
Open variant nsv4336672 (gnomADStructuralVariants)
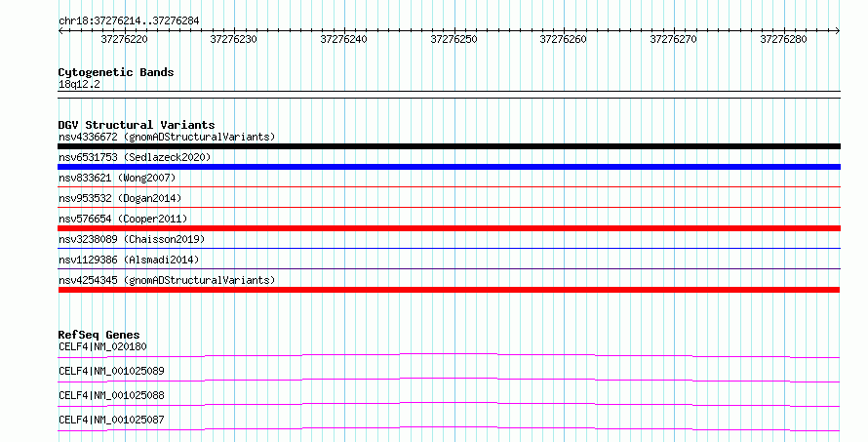[x=167, y=137]
